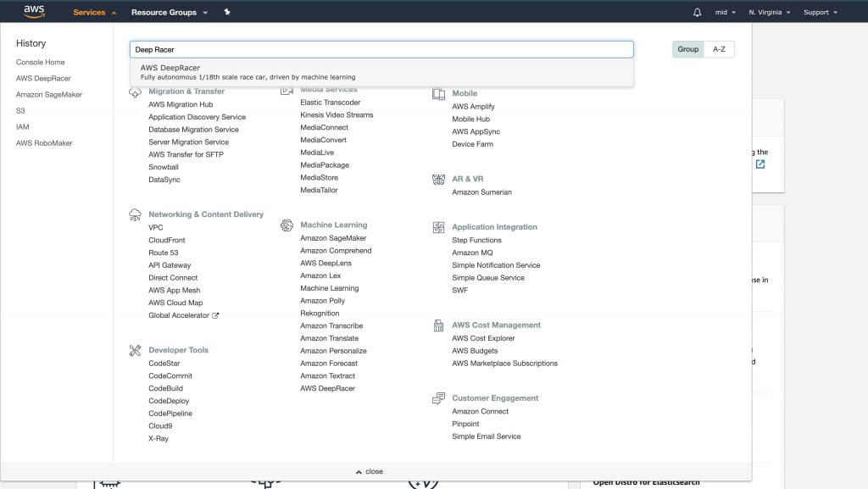Switch service view to A-Z

[719, 49]
